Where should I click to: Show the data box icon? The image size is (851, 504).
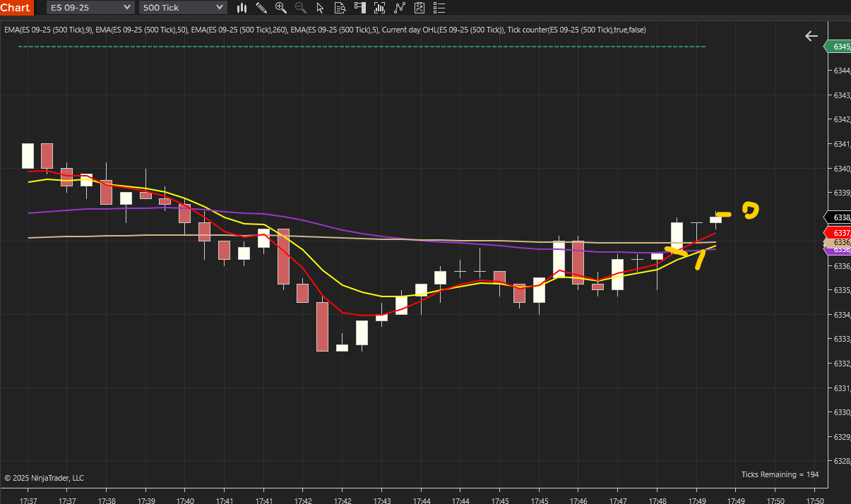coord(340,8)
